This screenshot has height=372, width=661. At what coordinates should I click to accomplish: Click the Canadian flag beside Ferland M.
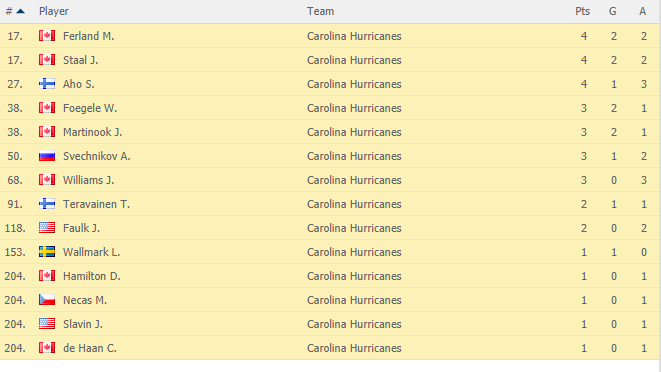tap(47, 36)
